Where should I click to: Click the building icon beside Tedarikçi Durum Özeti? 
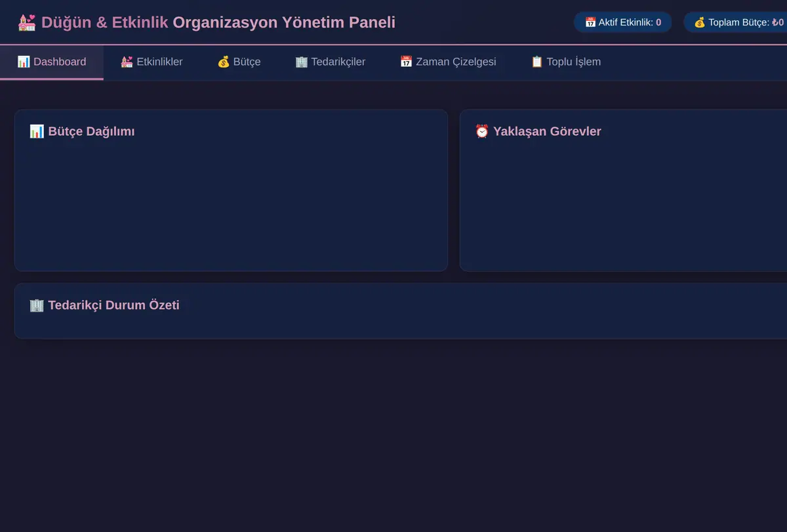click(x=37, y=305)
